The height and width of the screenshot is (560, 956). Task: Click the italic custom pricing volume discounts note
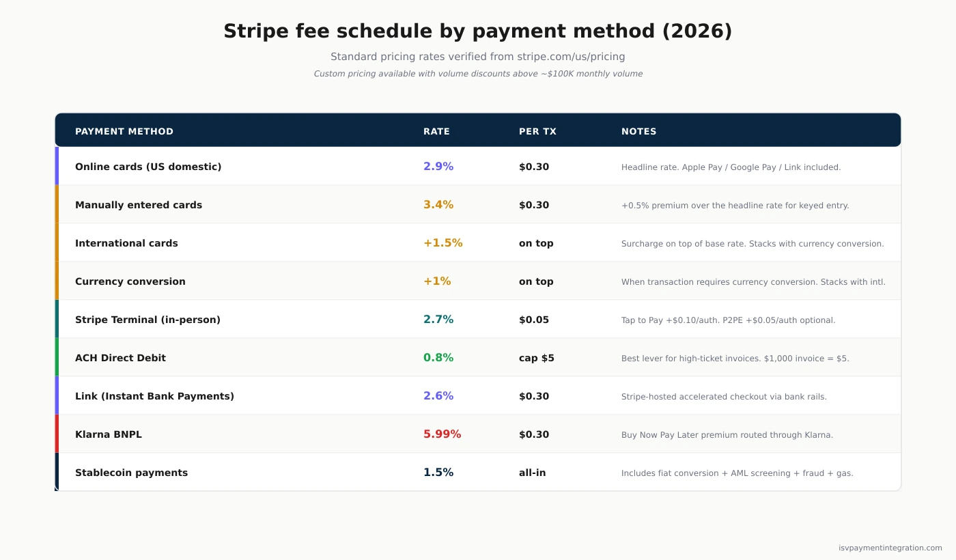pos(478,74)
